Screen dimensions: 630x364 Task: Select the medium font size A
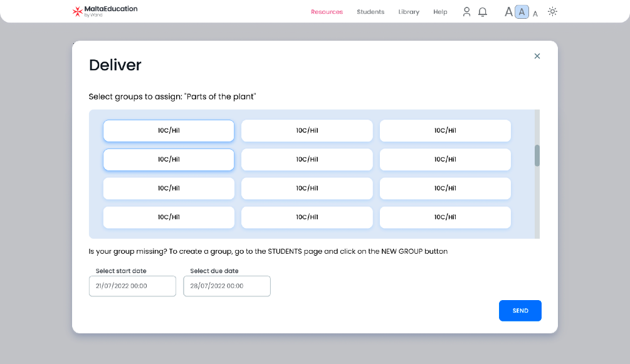click(522, 12)
